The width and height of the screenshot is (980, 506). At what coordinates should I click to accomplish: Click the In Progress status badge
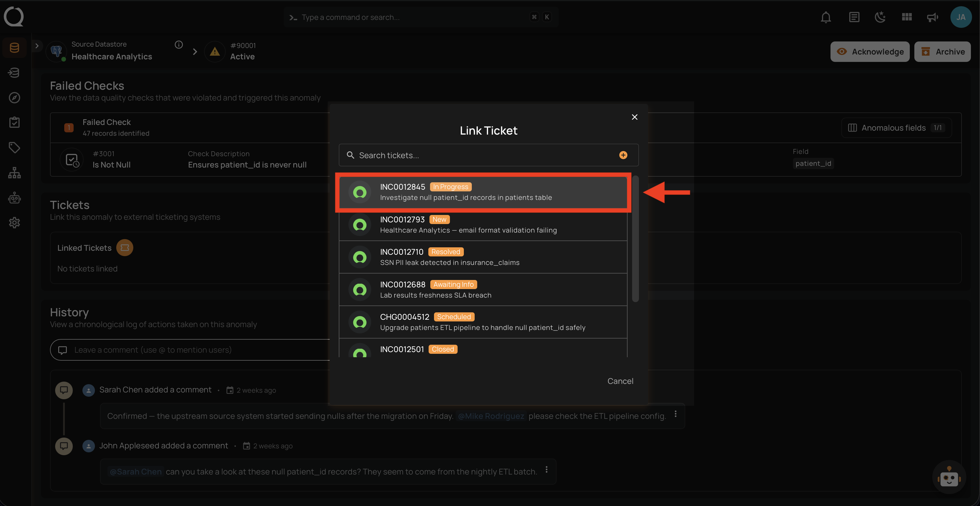point(451,187)
